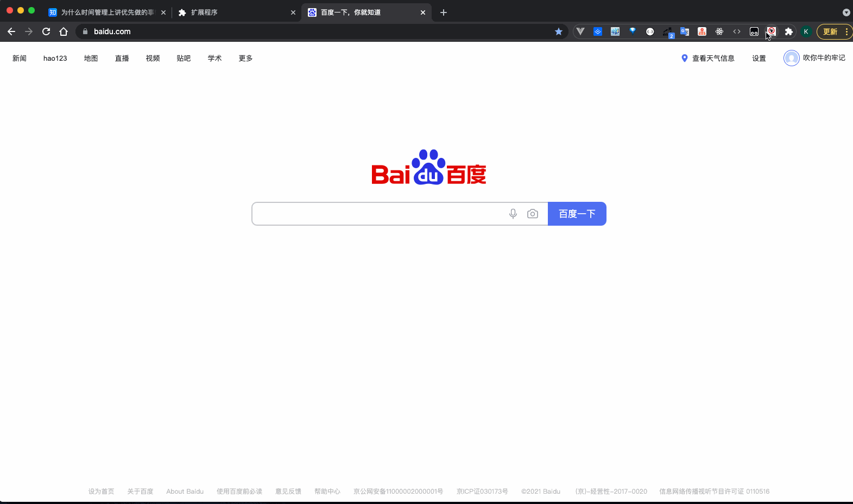This screenshot has width=853, height=504.
Task: Close the Zhihu 为什么时间管理 tab
Action: 163,12
